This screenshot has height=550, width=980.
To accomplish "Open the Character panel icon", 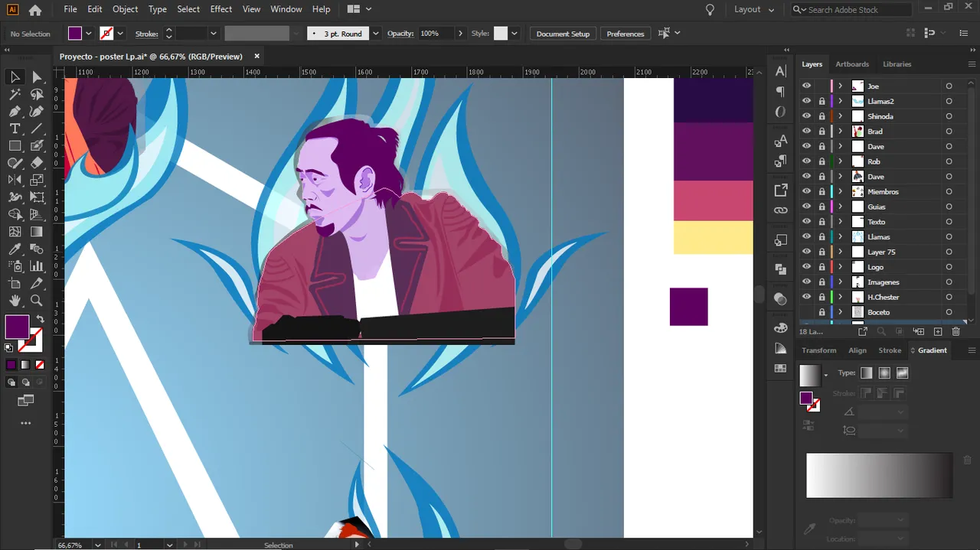I will (780, 71).
